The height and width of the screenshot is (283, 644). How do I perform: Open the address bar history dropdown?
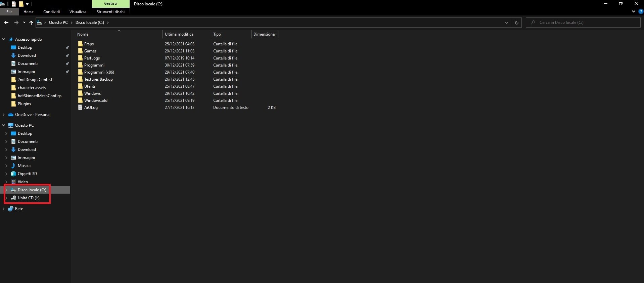click(x=506, y=23)
